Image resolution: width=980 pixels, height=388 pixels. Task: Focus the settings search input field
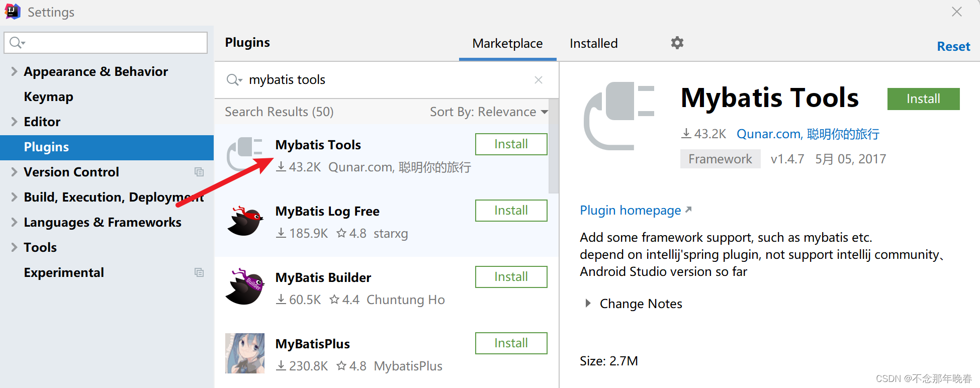pyautogui.click(x=106, y=43)
